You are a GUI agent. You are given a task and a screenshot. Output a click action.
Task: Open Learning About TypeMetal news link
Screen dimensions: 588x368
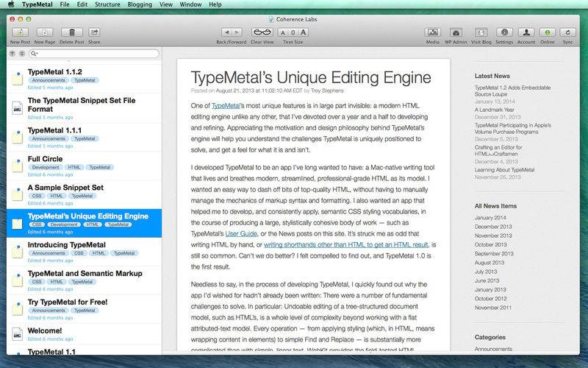[x=504, y=170]
